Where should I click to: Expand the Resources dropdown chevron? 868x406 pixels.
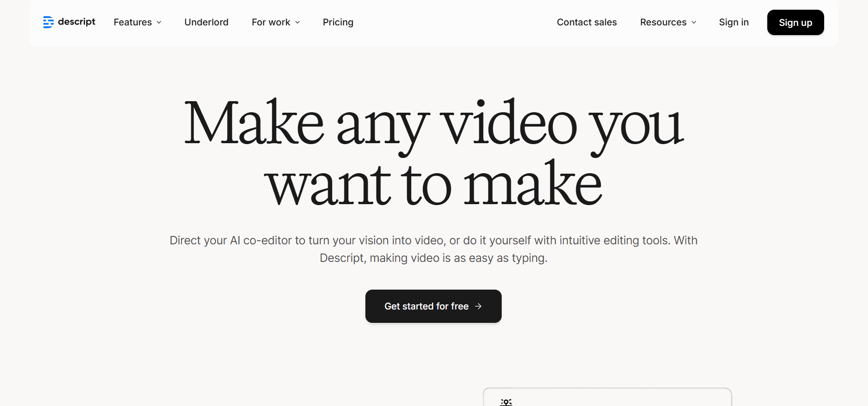pos(694,22)
